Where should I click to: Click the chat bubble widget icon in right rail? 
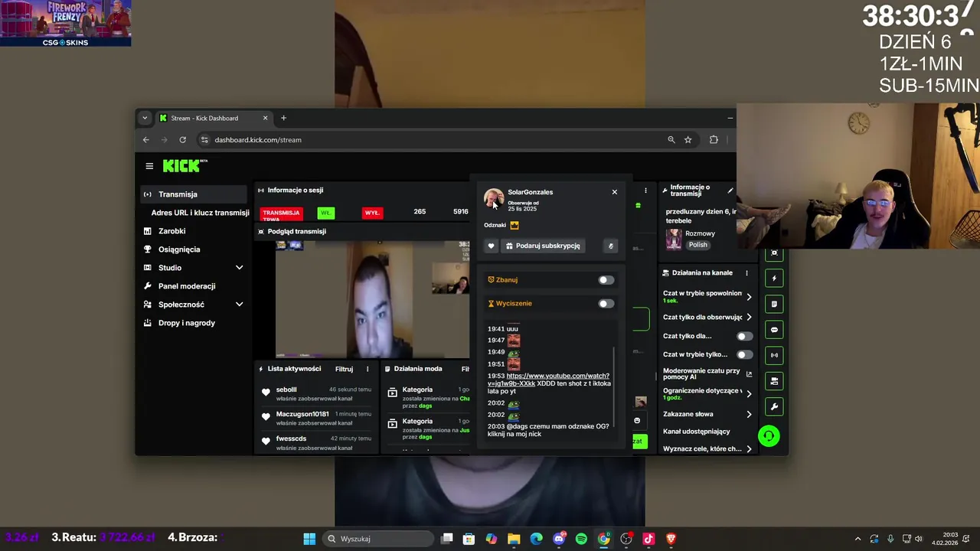pyautogui.click(x=774, y=330)
